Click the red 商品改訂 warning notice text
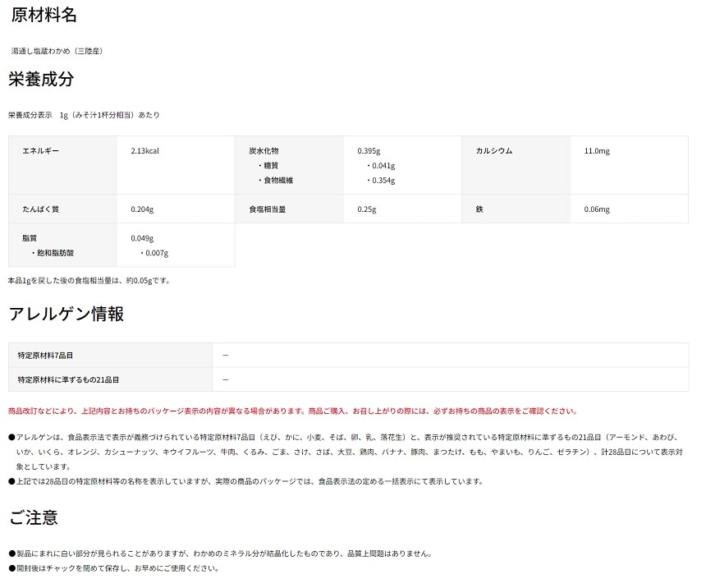Screen dimensions: 706x588 (292, 411)
